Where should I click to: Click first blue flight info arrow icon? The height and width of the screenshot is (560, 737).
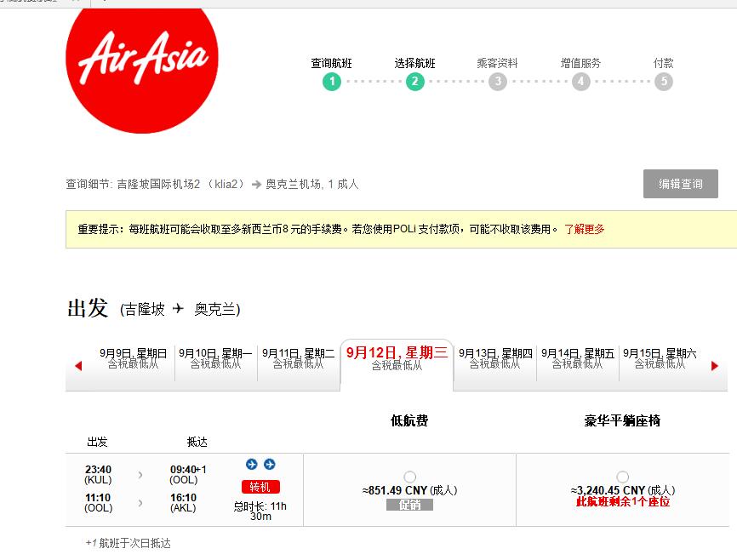point(252,464)
